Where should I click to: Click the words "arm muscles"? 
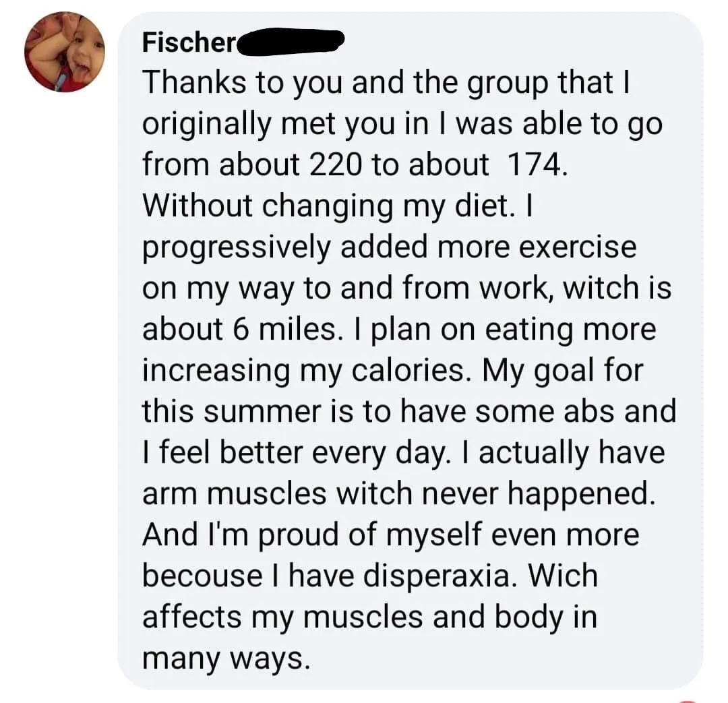point(234,493)
